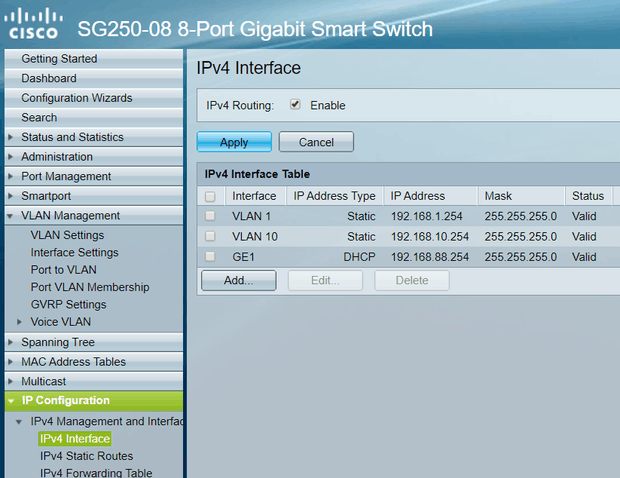
Task: Click the Status column header
Action: tap(588, 196)
